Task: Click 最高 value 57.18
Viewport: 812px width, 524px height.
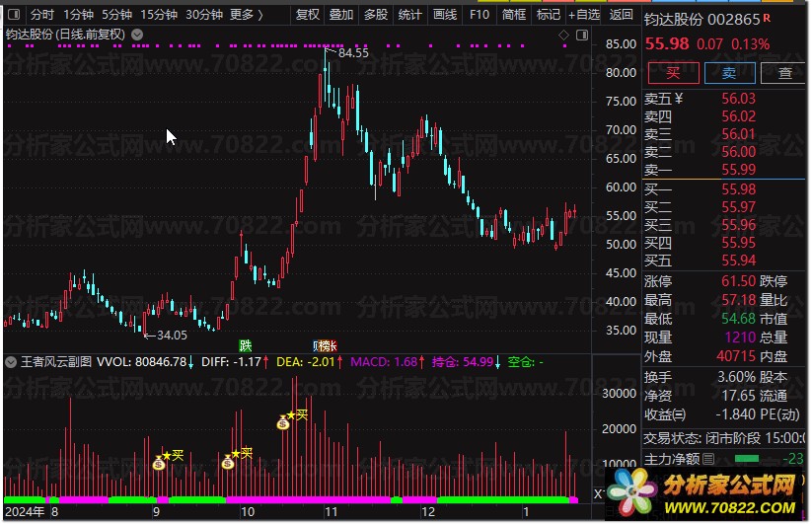Action: pos(738,300)
